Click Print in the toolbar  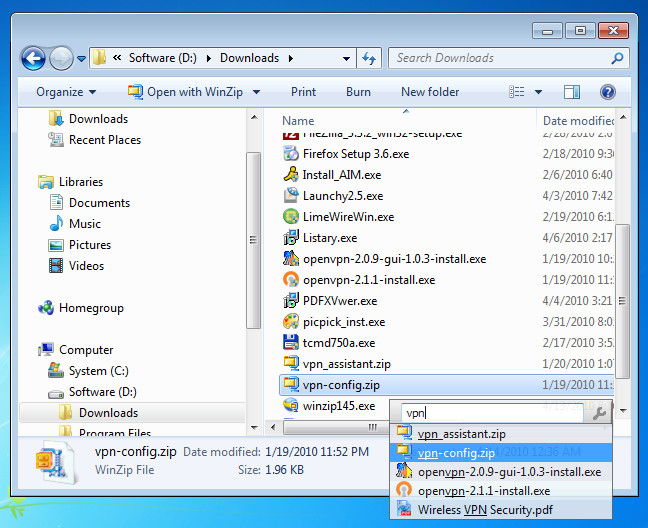tap(303, 92)
